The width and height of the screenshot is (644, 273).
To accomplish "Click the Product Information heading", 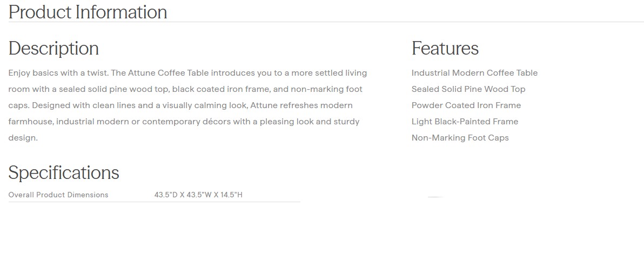I will click(88, 12).
